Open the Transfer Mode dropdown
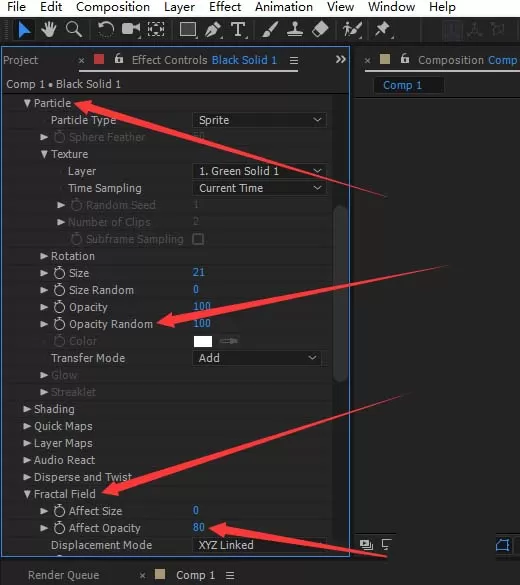This screenshot has height=585, width=520. pos(257,358)
